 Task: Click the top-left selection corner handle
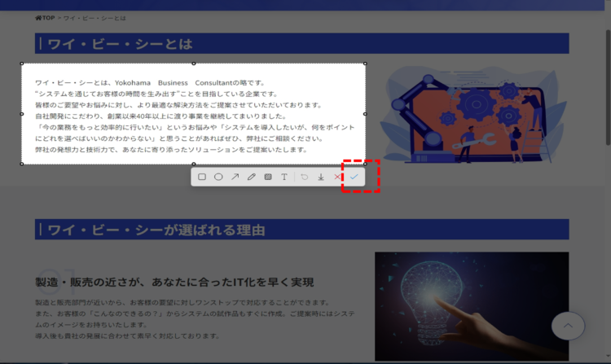[x=22, y=64]
